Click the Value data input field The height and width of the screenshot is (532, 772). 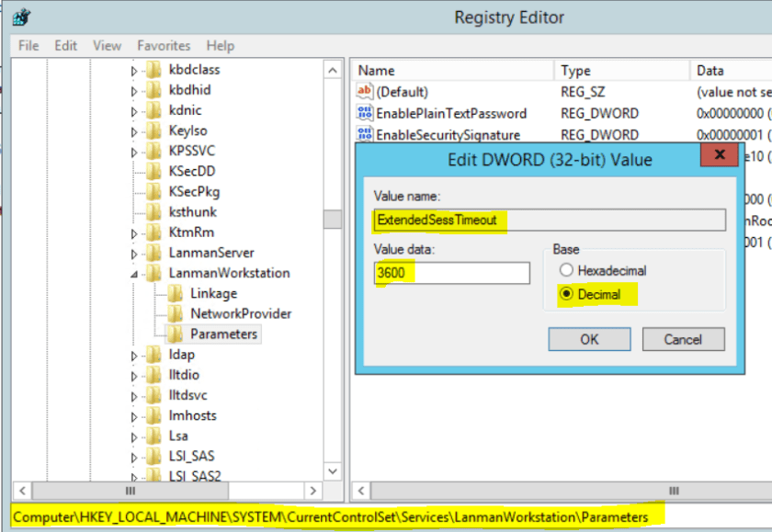point(451,273)
